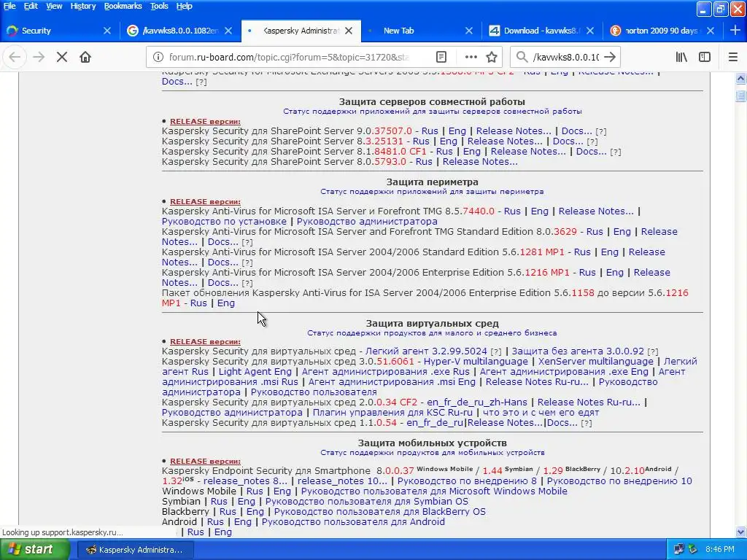This screenshot has height=560, width=747.
Task: Click scrollbar down arrow
Action: (741, 532)
